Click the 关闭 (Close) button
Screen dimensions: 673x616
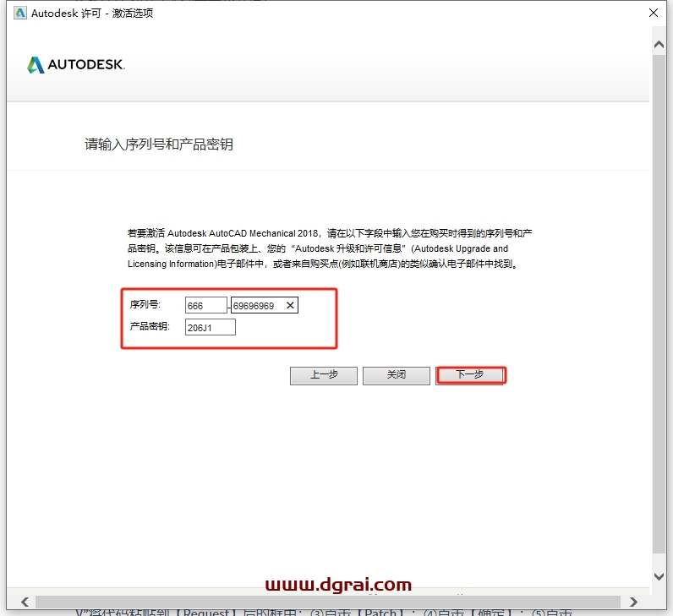point(397,376)
